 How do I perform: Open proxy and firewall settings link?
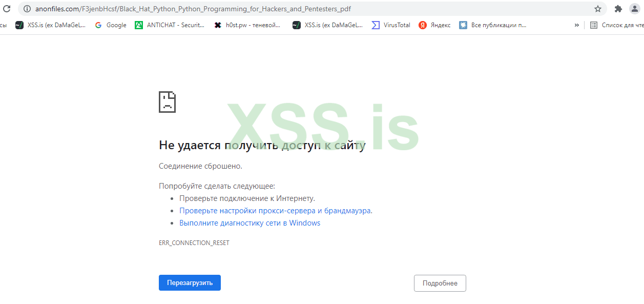276,210
